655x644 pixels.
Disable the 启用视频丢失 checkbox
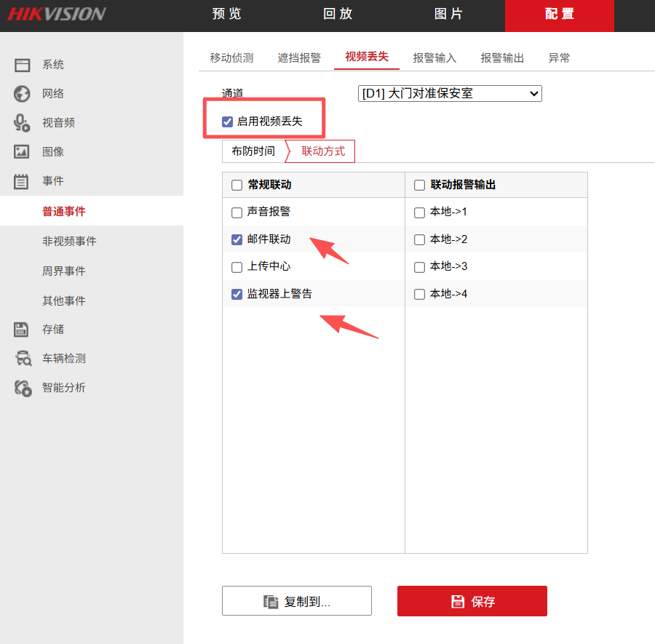click(x=228, y=121)
